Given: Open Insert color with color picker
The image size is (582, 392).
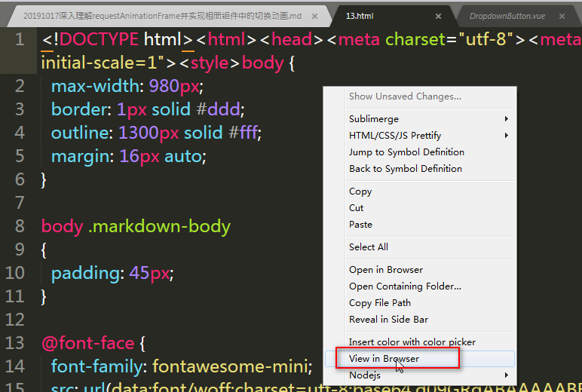Looking at the screenshot, I should coord(412,342).
